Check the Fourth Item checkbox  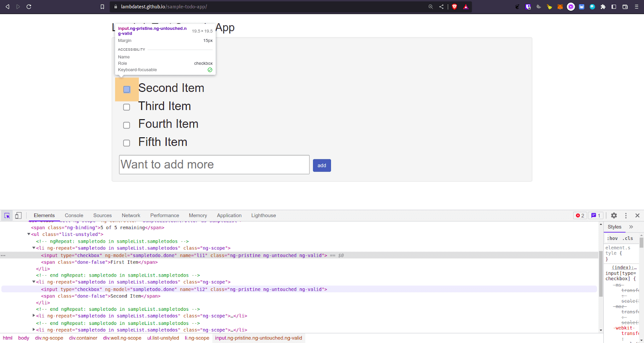pyautogui.click(x=126, y=125)
